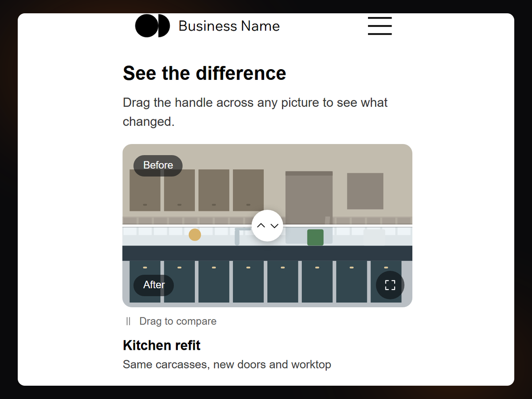This screenshot has height=399, width=532.
Task: Click the down chevron inside the handle
Action: 274,226
